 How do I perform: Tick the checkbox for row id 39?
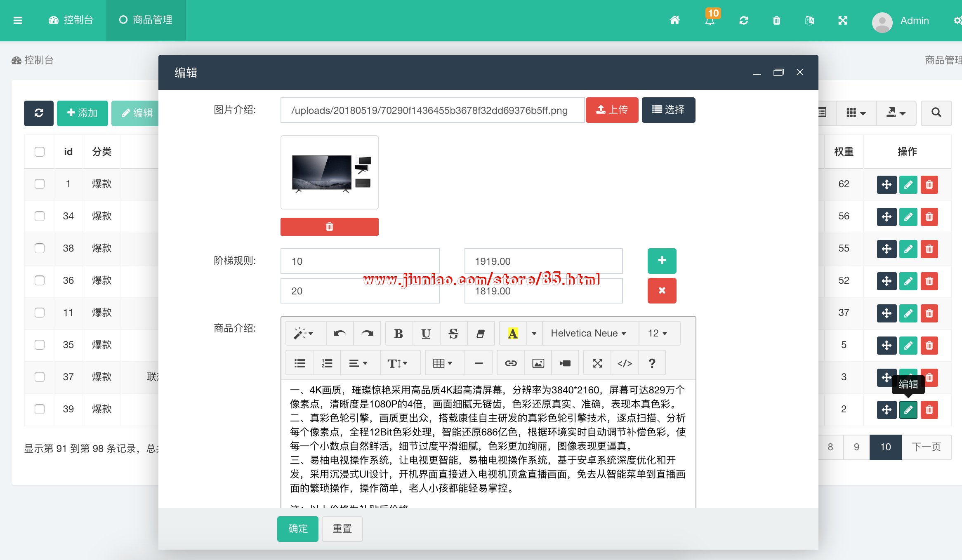(40, 409)
